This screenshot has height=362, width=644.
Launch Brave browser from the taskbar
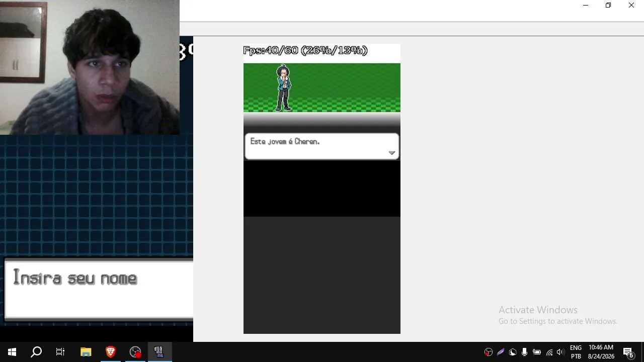tap(111, 352)
